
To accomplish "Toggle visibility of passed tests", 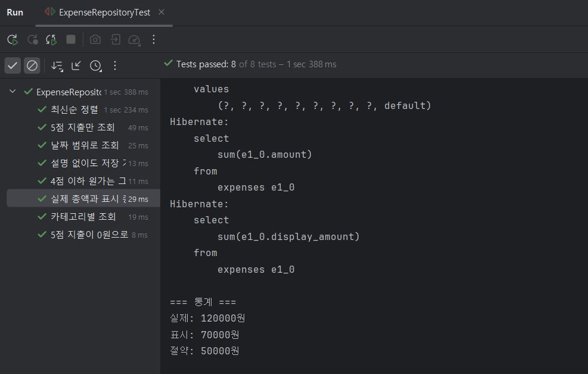I will tap(12, 66).
